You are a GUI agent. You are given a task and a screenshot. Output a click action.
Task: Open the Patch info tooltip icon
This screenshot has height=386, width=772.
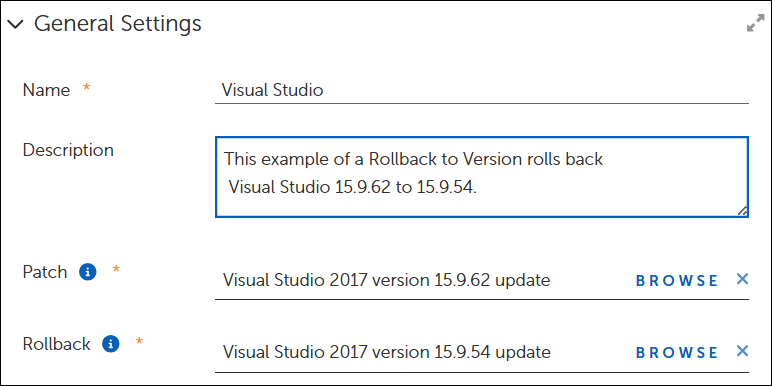[x=88, y=272]
